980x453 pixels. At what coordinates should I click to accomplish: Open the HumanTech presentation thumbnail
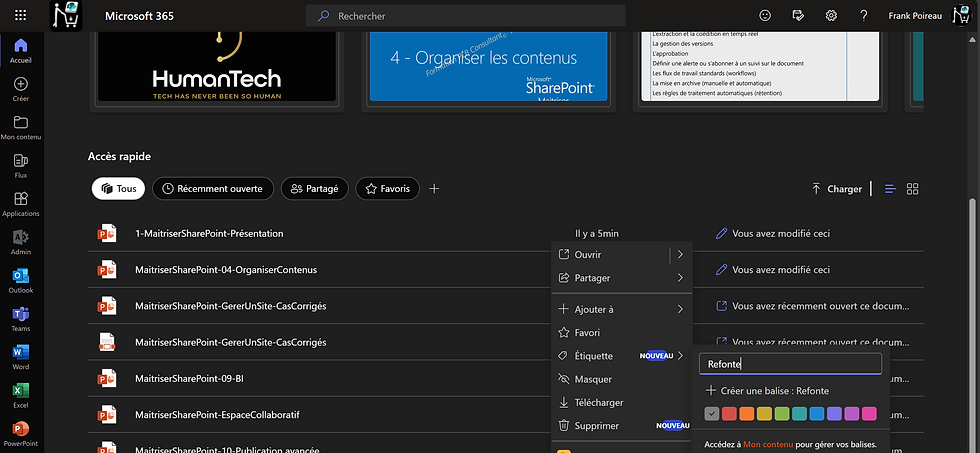coord(218,66)
